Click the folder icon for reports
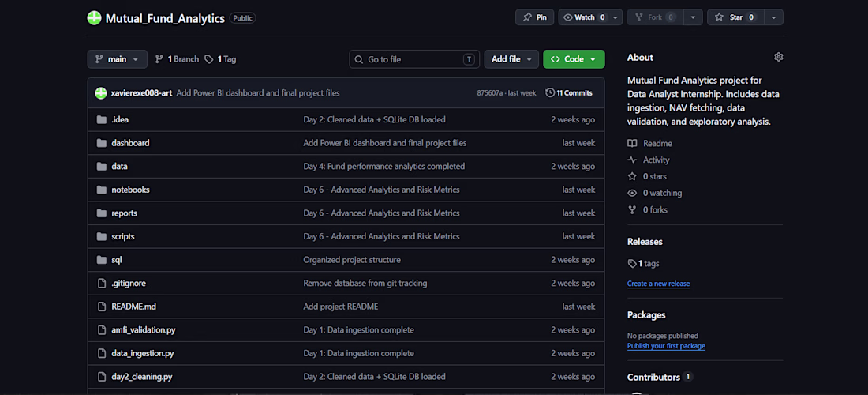Screen dimensions: 868x395 pyautogui.click(x=101, y=213)
